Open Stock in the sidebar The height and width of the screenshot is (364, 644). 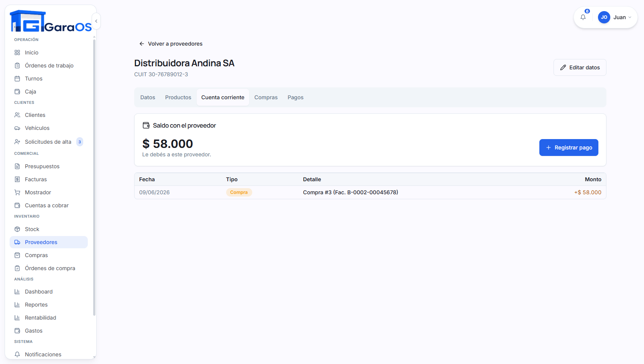tap(49, 229)
